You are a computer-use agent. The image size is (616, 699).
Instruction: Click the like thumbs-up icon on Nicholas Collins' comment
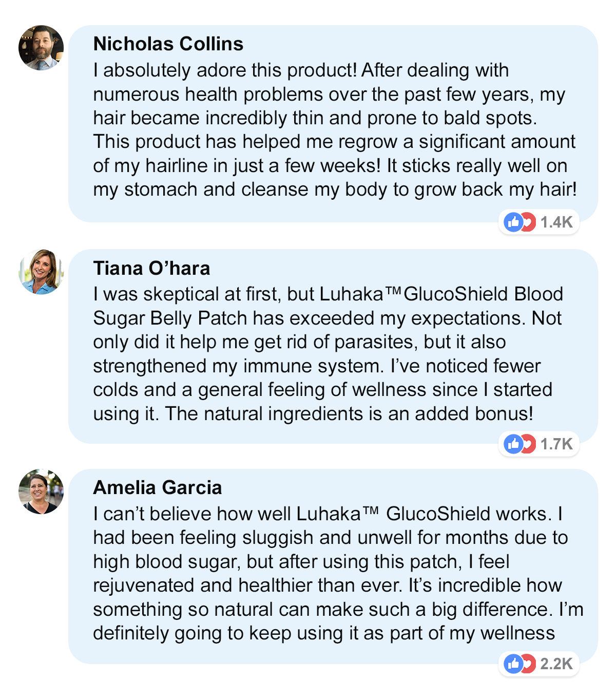pyautogui.click(x=513, y=222)
